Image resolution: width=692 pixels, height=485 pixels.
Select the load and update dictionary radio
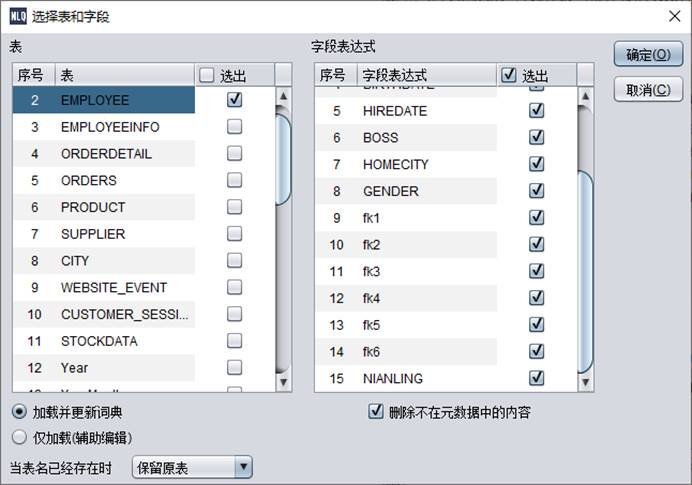click(20, 412)
